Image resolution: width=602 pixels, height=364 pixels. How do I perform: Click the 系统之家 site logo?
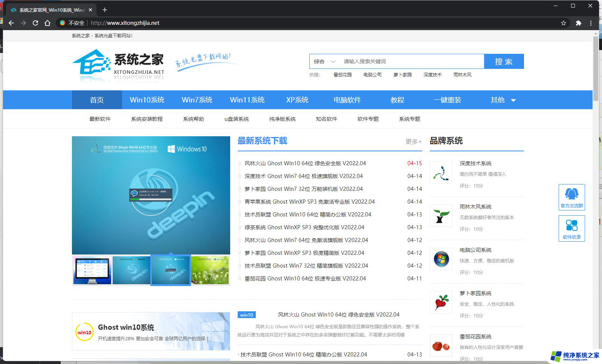pyautogui.click(x=118, y=65)
